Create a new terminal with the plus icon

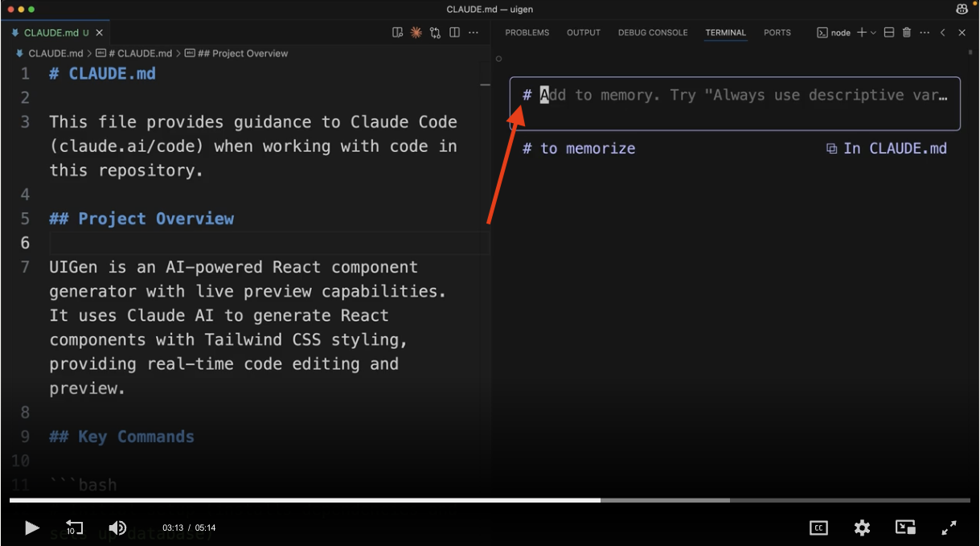[x=861, y=33]
